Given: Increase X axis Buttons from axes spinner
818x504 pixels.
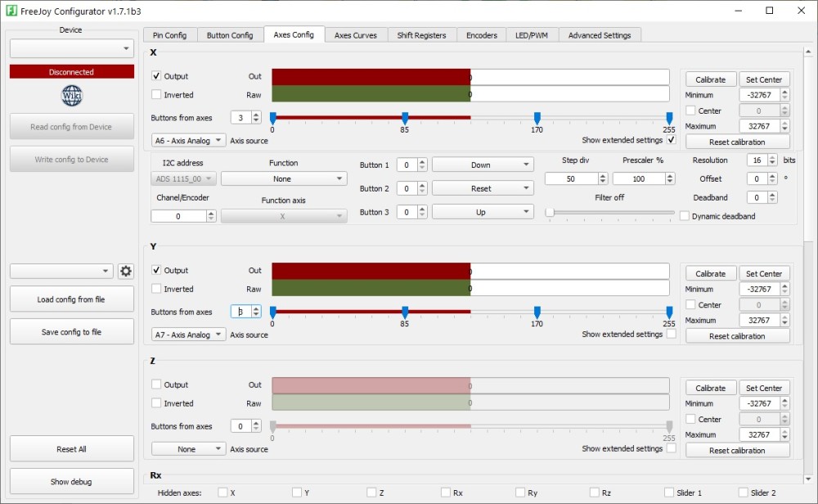Looking at the screenshot, I should pos(257,115).
